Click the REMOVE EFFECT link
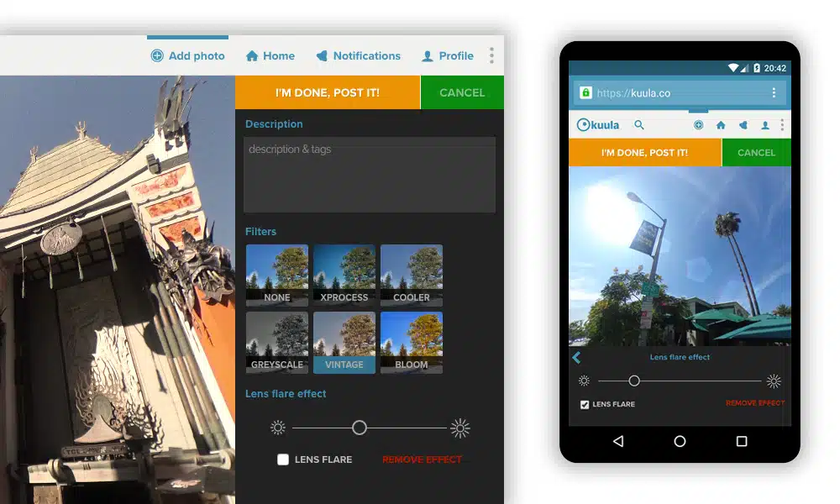 pyautogui.click(x=421, y=459)
